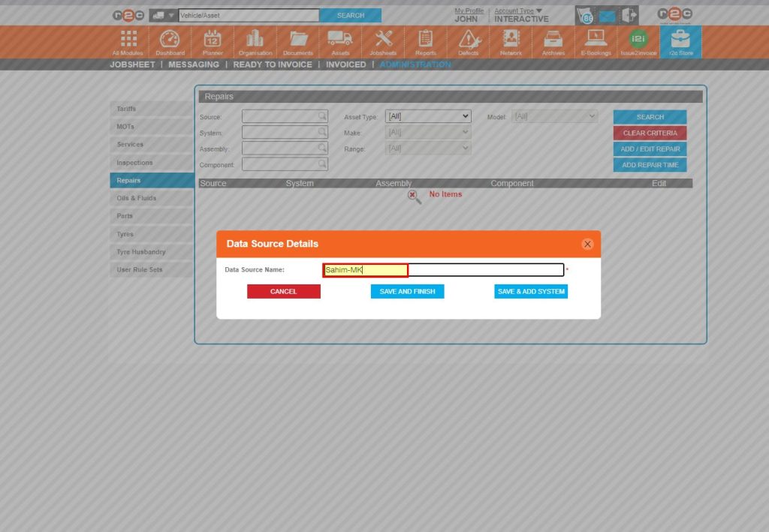Open the messages envelope icon

pos(607,17)
